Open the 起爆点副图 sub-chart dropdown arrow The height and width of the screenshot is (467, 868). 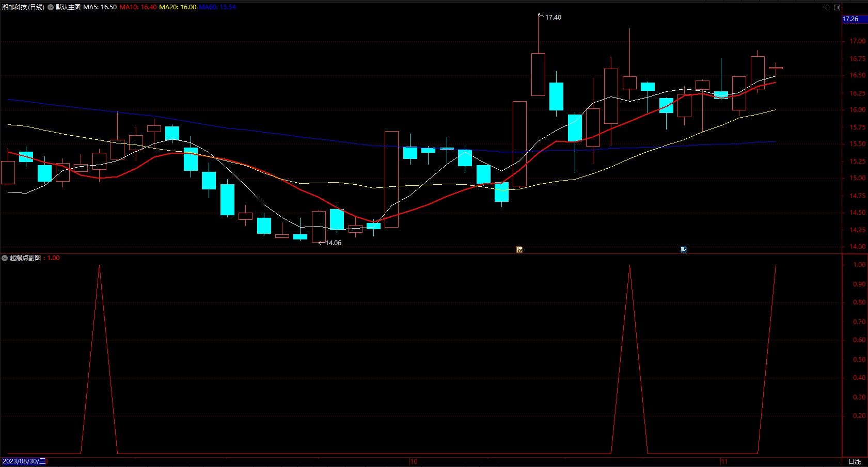tap(5, 258)
